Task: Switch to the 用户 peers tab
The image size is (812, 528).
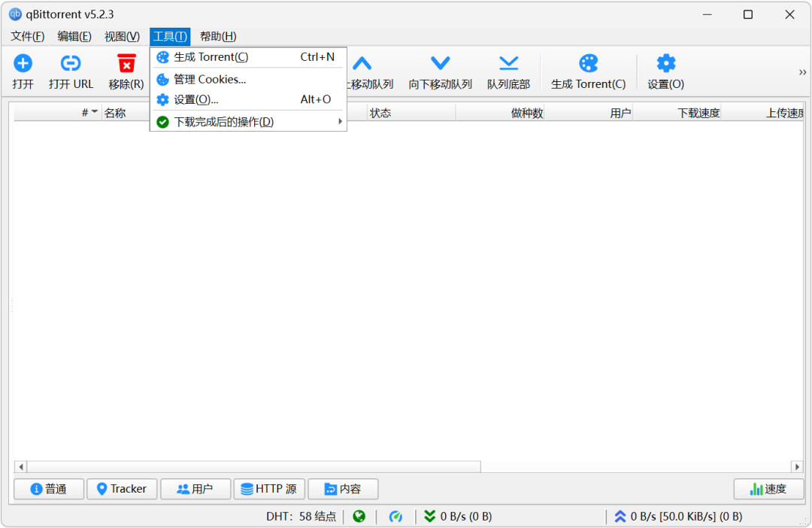Action: tap(195, 489)
